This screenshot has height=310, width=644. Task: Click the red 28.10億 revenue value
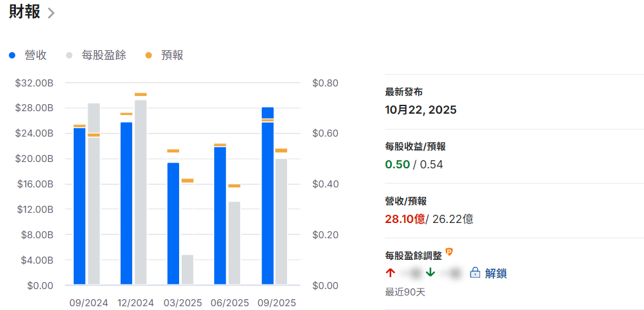point(404,219)
